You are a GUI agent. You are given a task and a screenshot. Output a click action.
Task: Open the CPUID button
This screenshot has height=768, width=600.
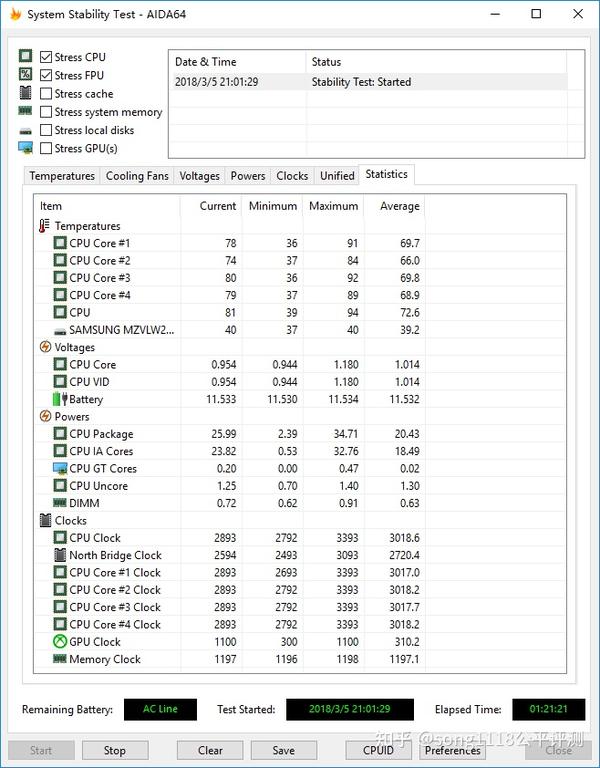(378, 750)
